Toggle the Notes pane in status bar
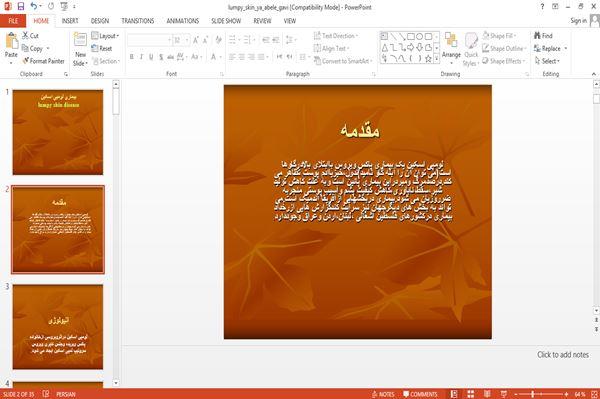Viewport: 600px width, 399px height. click(x=383, y=394)
